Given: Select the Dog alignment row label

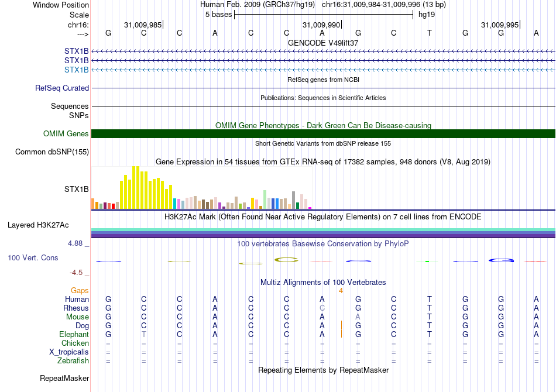Looking at the screenshot, I should pyautogui.click(x=82, y=326).
